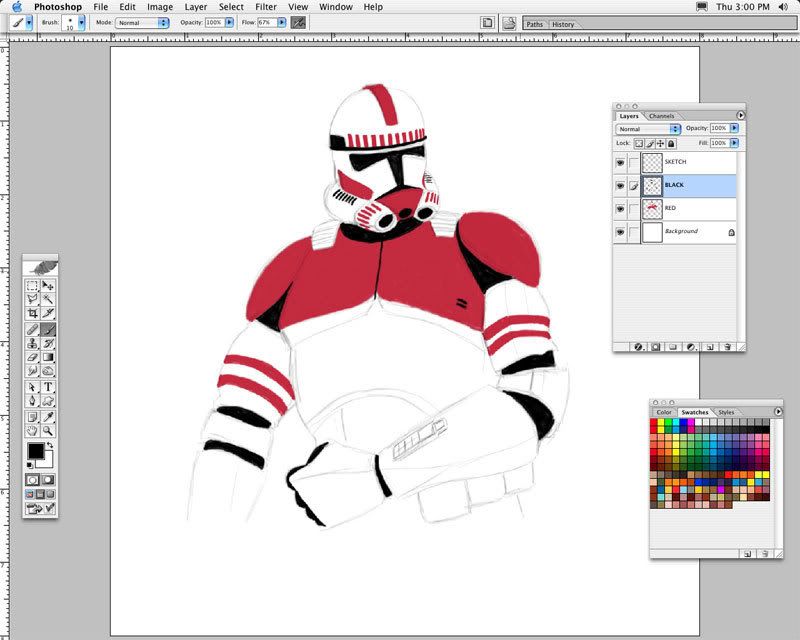800x640 pixels.
Task: Click the background color swatch
Action: [x=46, y=461]
